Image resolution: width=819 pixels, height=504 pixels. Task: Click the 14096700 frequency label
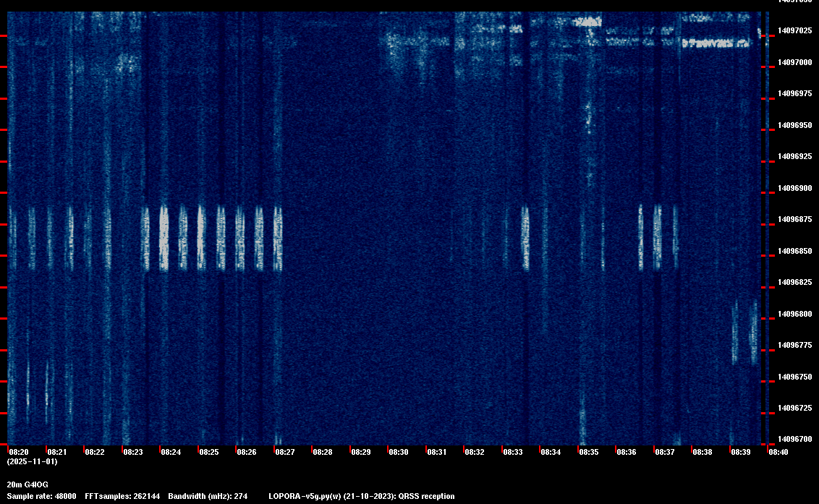[795, 439]
